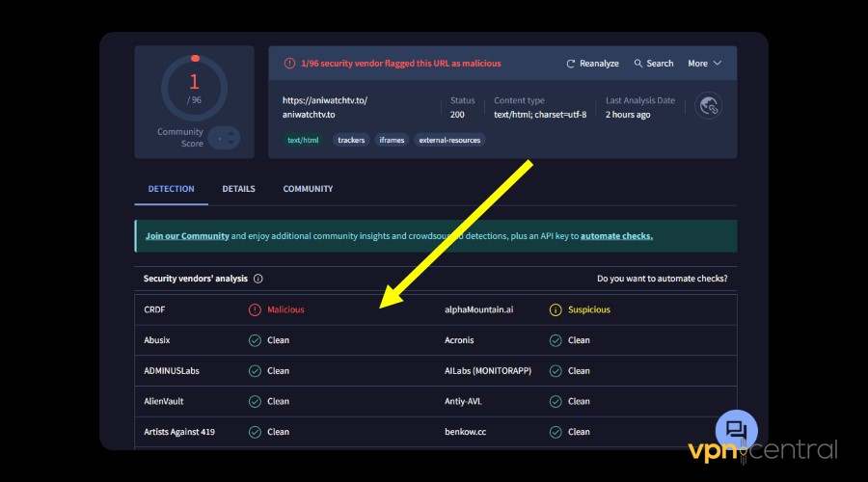This screenshot has width=868, height=482.
Task: Click the info icon next to Security vendors' analysis
Action: pyautogui.click(x=258, y=279)
